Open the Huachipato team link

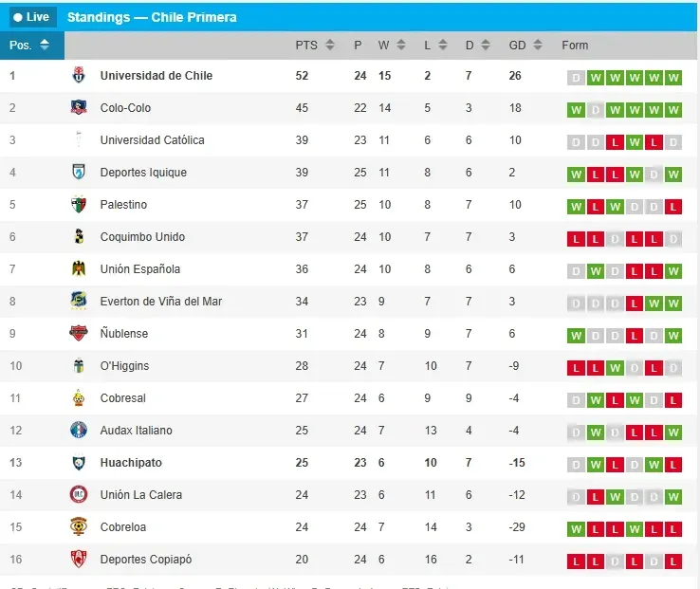(131, 463)
